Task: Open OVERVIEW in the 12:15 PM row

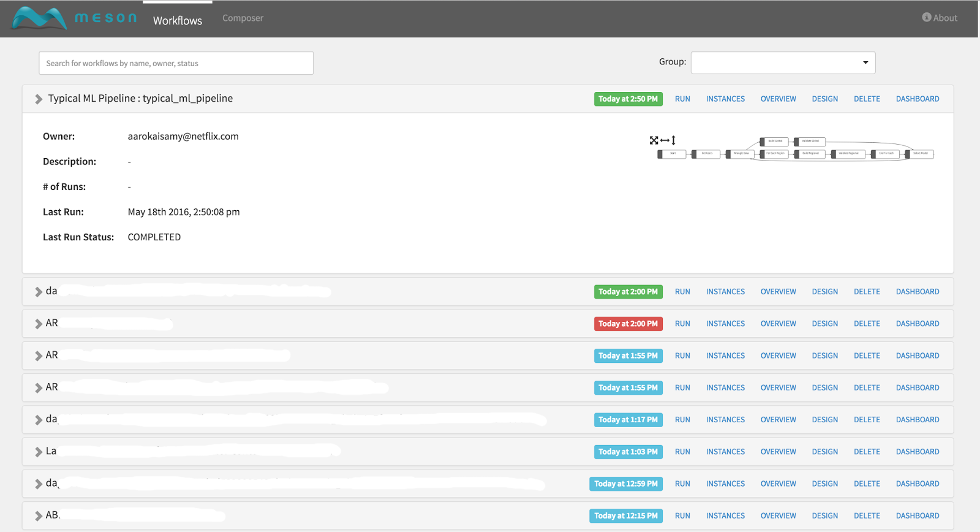Action: [778, 515]
